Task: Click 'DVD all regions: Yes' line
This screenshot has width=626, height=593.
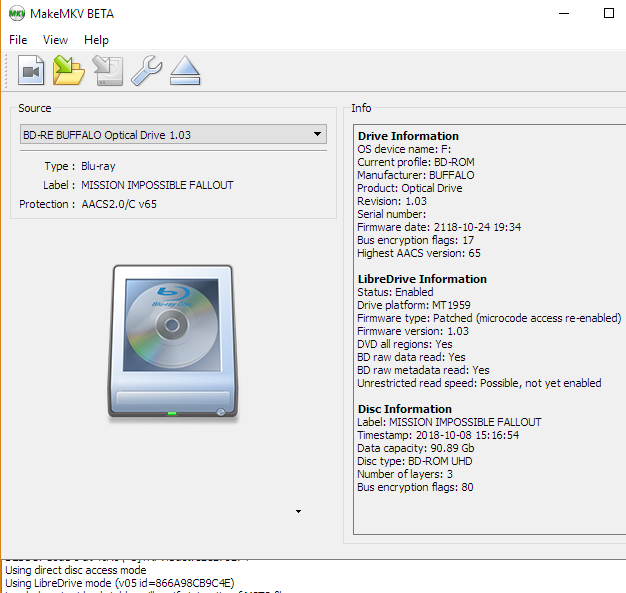Action: click(x=405, y=344)
